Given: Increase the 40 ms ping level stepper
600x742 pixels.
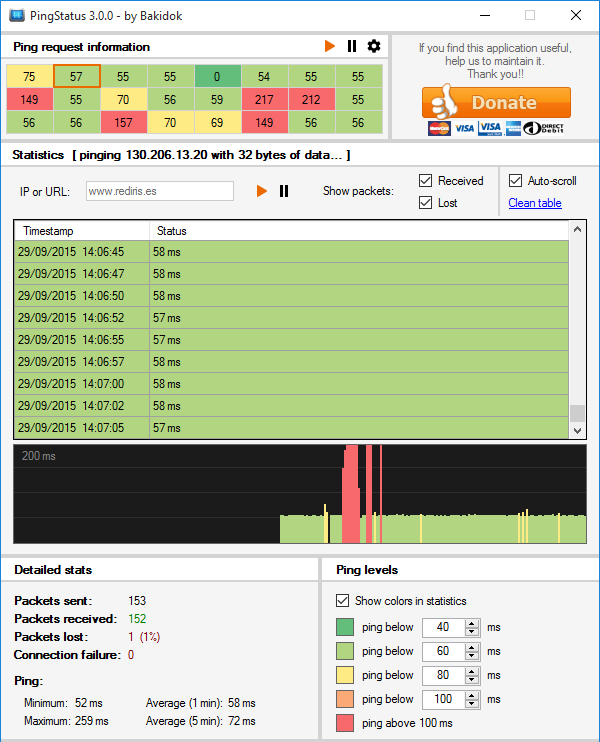Looking at the screenshot, I should [473, 623].
